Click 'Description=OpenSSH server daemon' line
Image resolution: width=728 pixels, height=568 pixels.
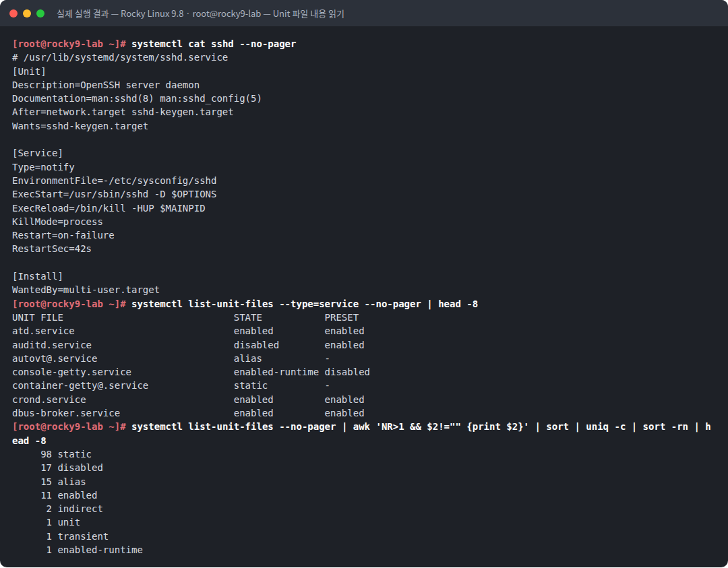click(x=106, y=85)
